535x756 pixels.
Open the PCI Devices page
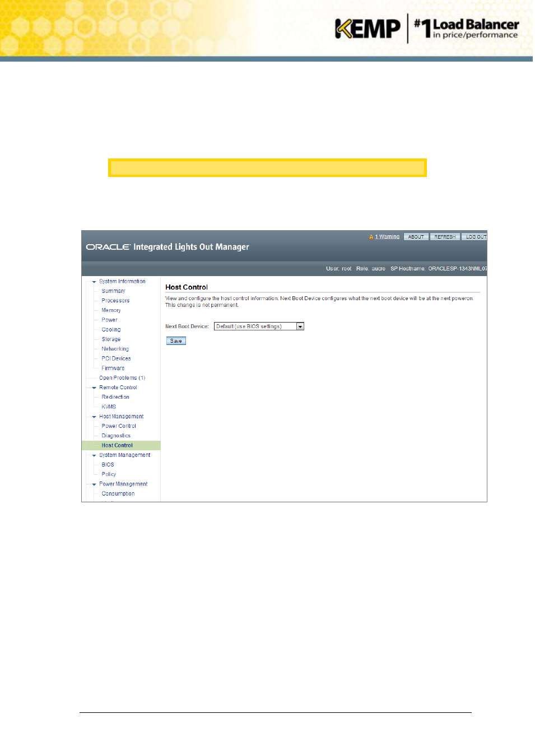116,358
